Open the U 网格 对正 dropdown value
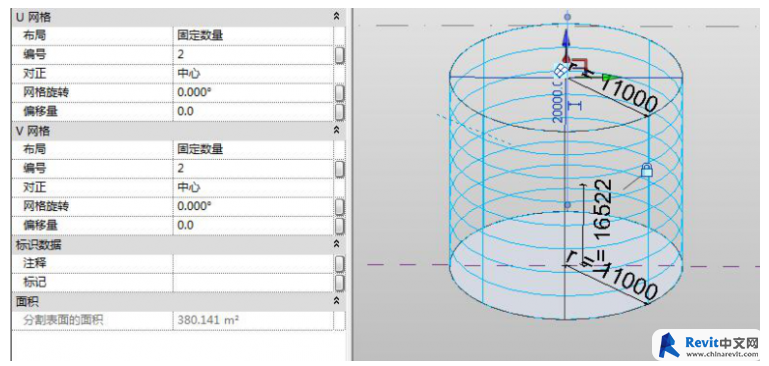The image size is (769, 366). 253,73
